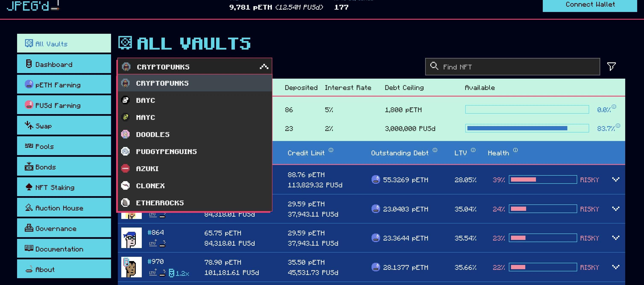The height and width of the screenshot is (285, 644).
Task: Expand the punk #970 row
Action: pos(616,267)
